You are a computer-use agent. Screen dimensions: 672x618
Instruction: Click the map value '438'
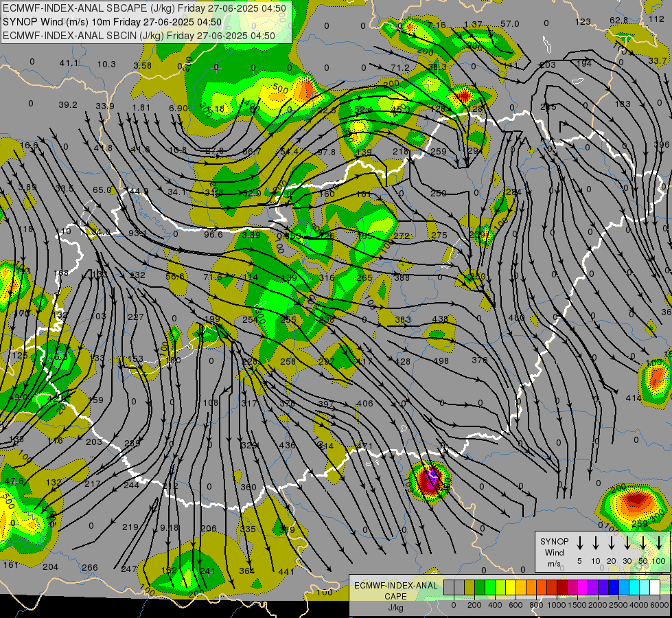pos(440,319)
